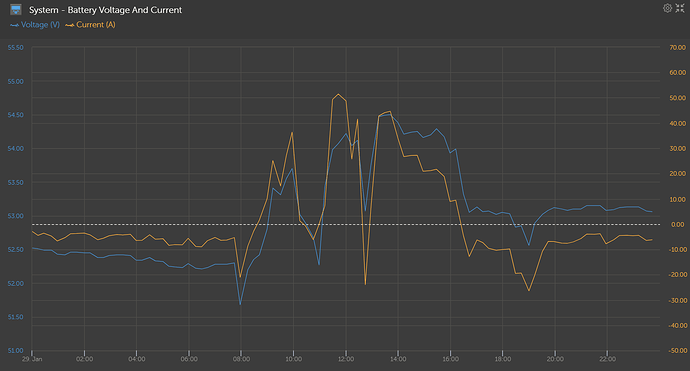The height and width of the screenshot is (371, 690).
Task: Click the '51.00' voltage axis label
Action: point(15,351)
